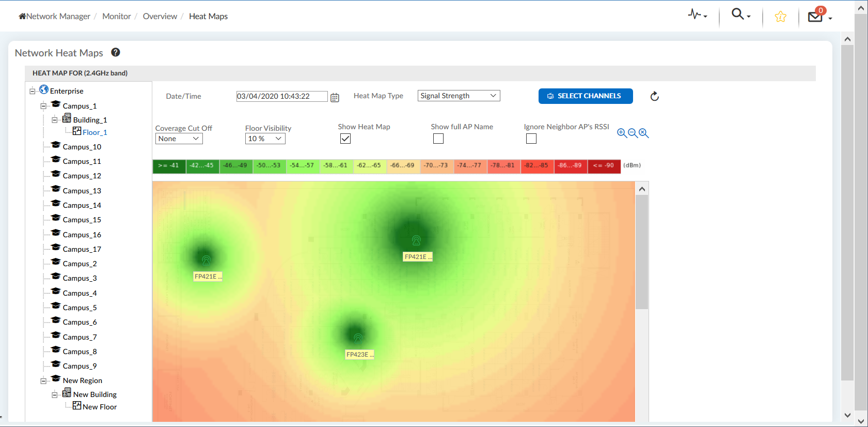Viewport: 868px width, 427px height.
Task: Zoom out of the heat map
Action: click(633, 133)
